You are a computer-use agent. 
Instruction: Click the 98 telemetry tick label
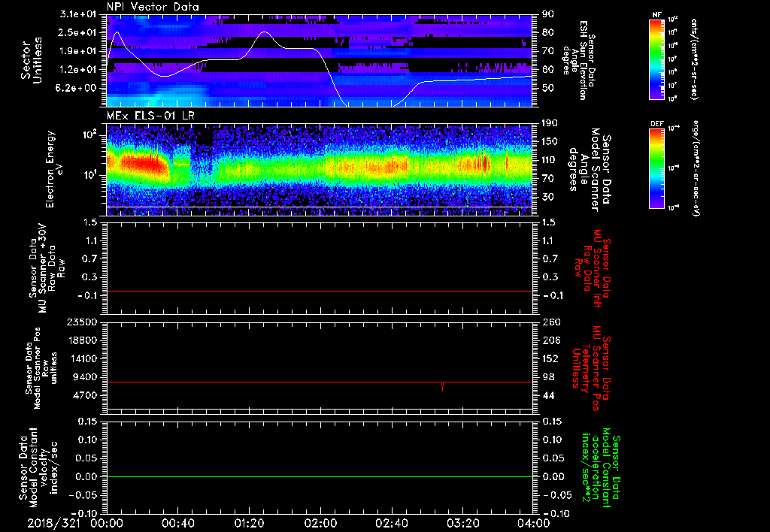tap(548, 377)
